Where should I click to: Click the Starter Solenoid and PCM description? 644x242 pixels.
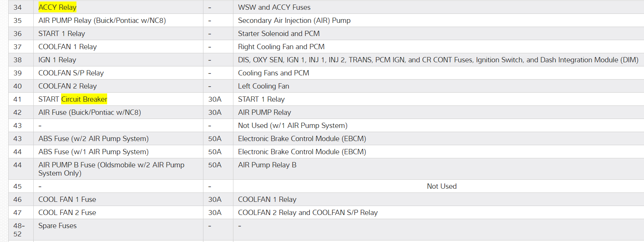point(279,33)
